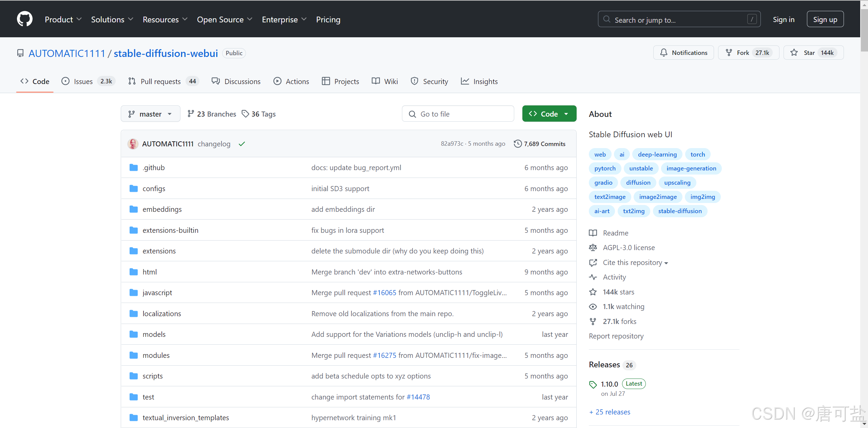Click the Activity pulse icon
Viewport: 868px width, 428px height.
coord(593,277)
